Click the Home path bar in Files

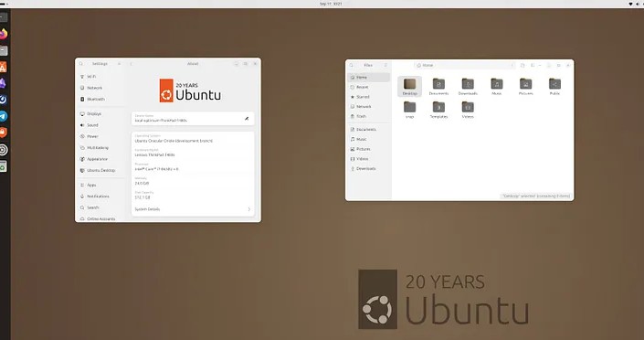(464, 66)
